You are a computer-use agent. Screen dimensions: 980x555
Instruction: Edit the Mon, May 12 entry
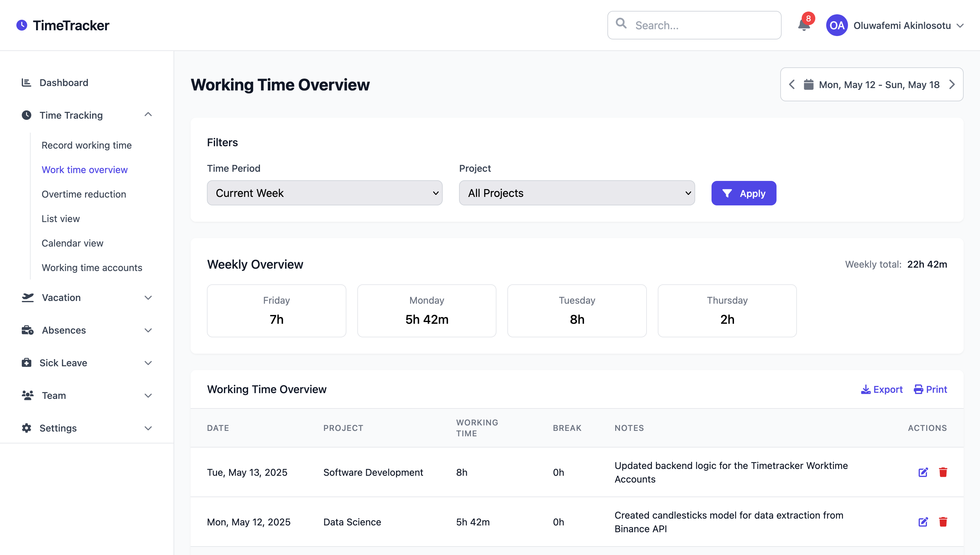[923, 522]
